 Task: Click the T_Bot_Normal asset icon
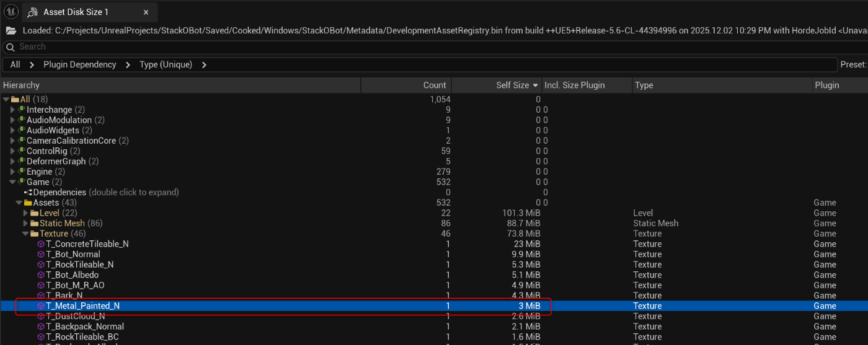coord(41,255)
